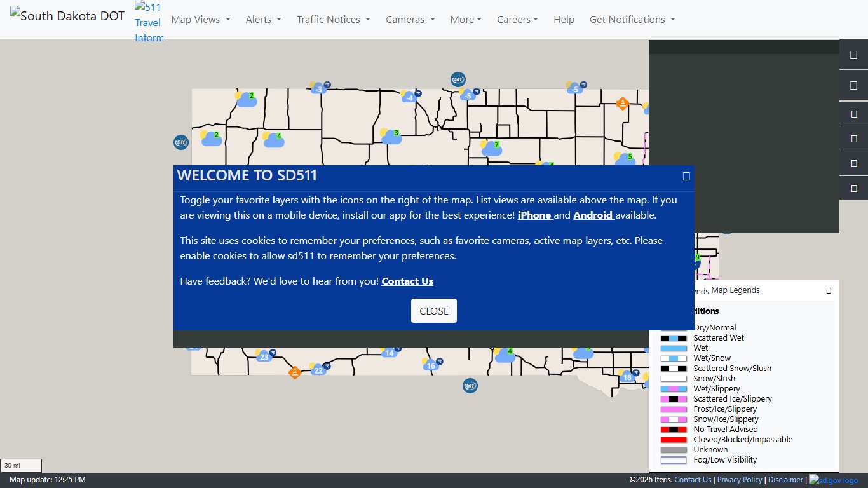Open the Get Notifications dropdown
Image resolution: width=868 pixels, height=488 pixels.
632,20
